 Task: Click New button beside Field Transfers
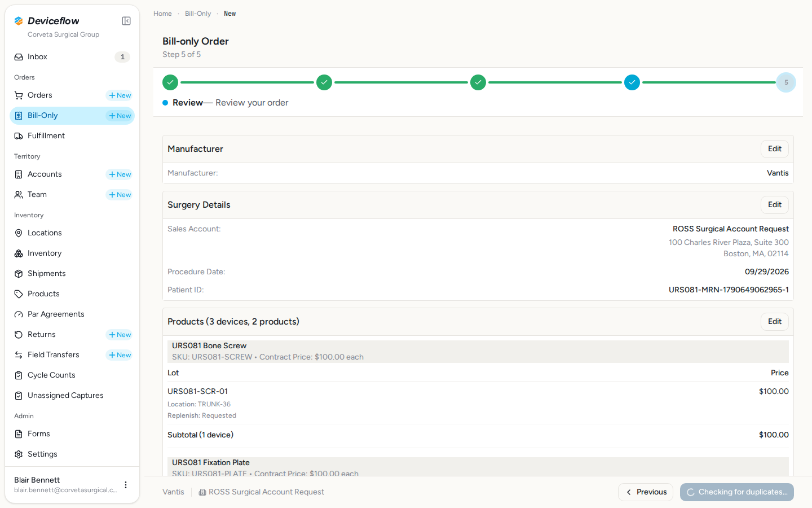[x=120, y=355]
